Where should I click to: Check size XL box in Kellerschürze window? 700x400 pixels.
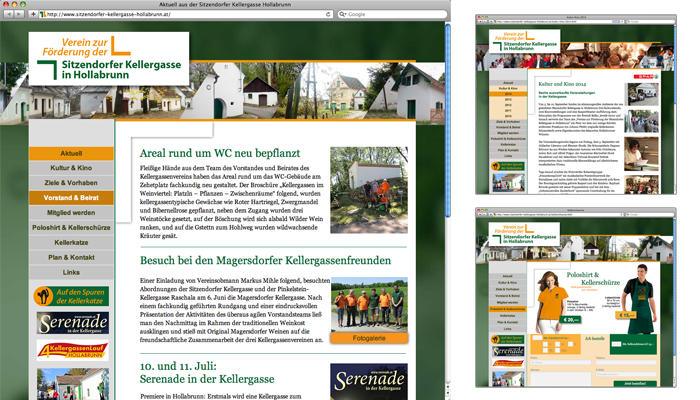tap(546, 350)
